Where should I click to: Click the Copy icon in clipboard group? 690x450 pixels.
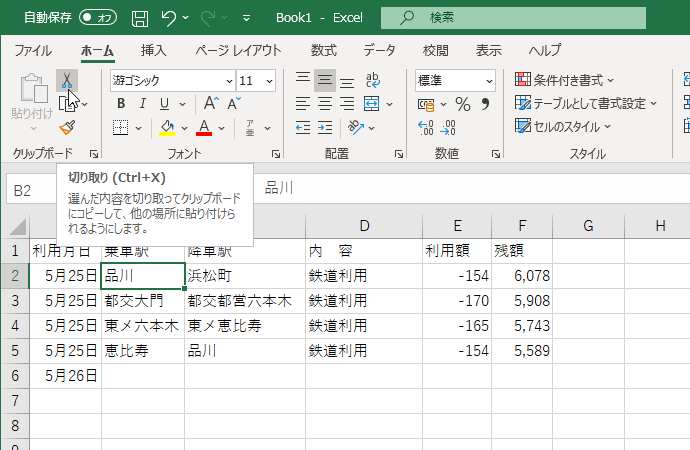click(x=67, y=104)
